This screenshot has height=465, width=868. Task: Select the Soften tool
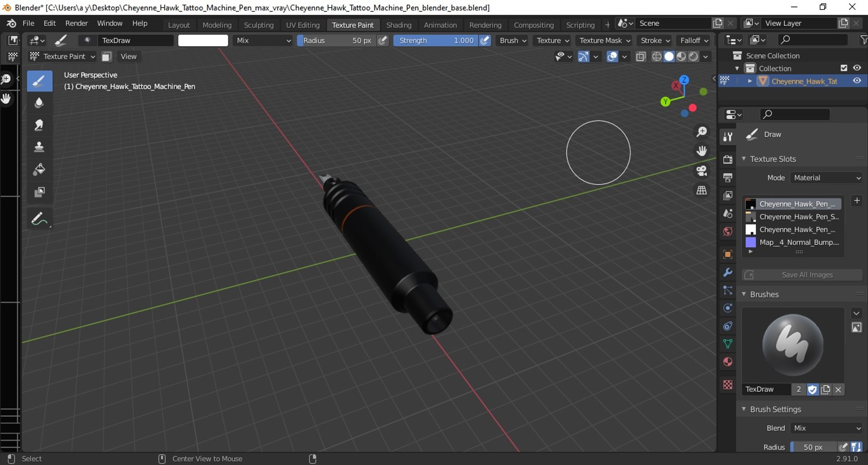(x=39, y=103)
